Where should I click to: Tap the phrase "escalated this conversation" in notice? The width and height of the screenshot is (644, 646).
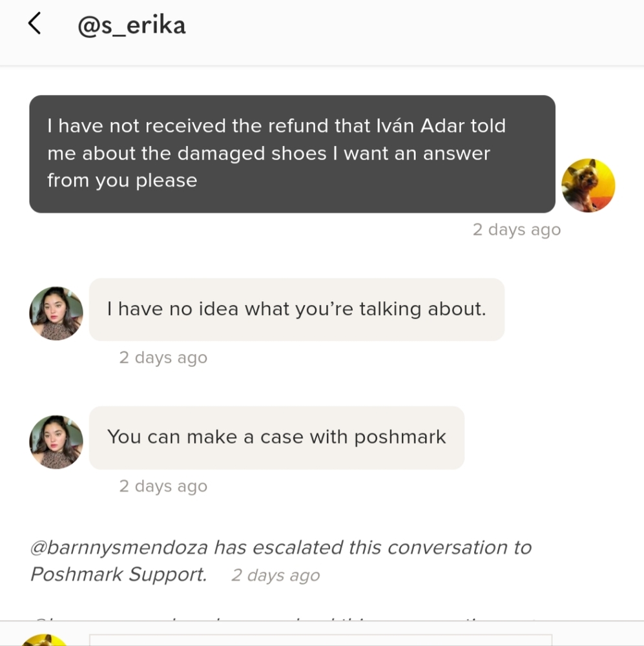click(379, 548)
